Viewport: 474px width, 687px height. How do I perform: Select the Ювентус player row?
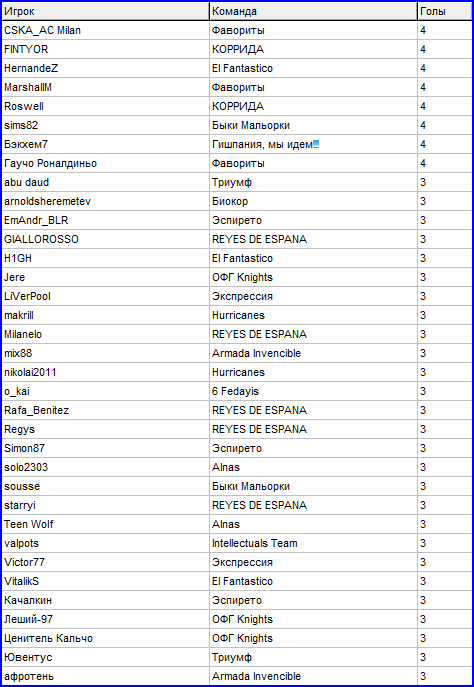(237, 657)
